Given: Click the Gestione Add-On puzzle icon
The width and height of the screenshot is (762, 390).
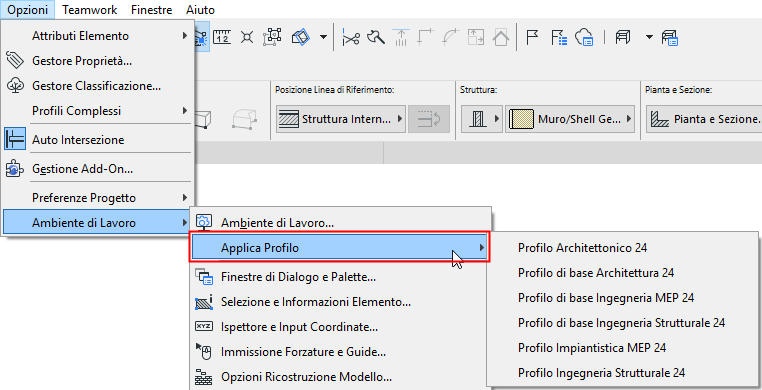Looking at the screenshot, I should [x=15, y=169].
